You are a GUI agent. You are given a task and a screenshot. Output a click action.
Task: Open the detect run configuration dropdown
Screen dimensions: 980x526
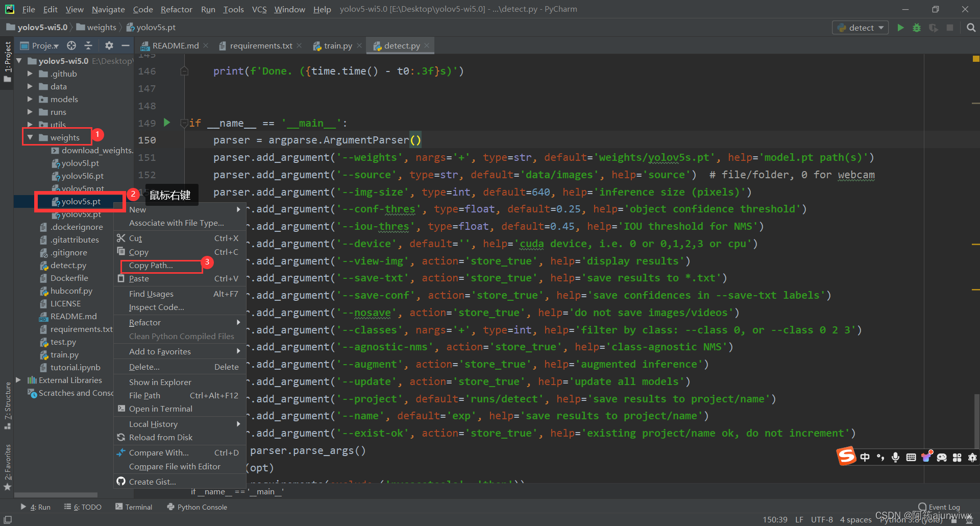coord(861,28)
